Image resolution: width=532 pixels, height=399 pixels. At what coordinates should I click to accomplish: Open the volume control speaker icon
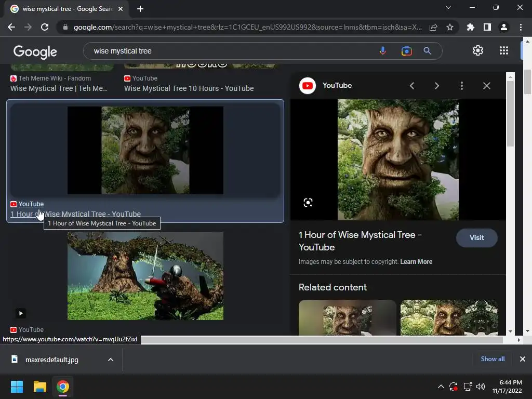pyautogui.click(x=481, y=387)
